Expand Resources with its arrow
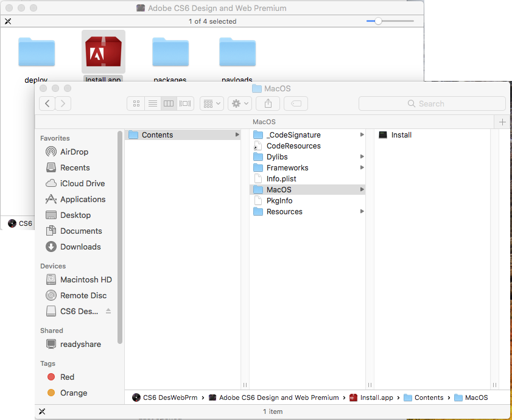The height and width of the screenshot is (420, 512). pyautogui.click(x=362, y=212)
